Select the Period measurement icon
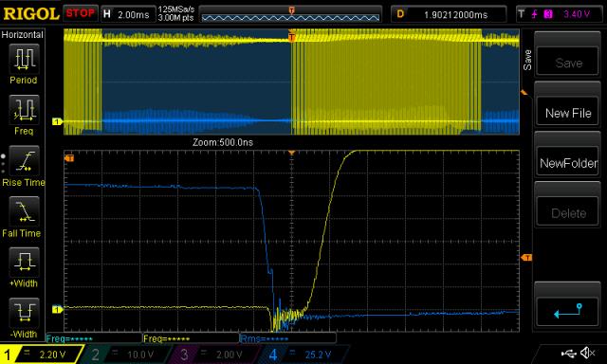 click(24, 59)
